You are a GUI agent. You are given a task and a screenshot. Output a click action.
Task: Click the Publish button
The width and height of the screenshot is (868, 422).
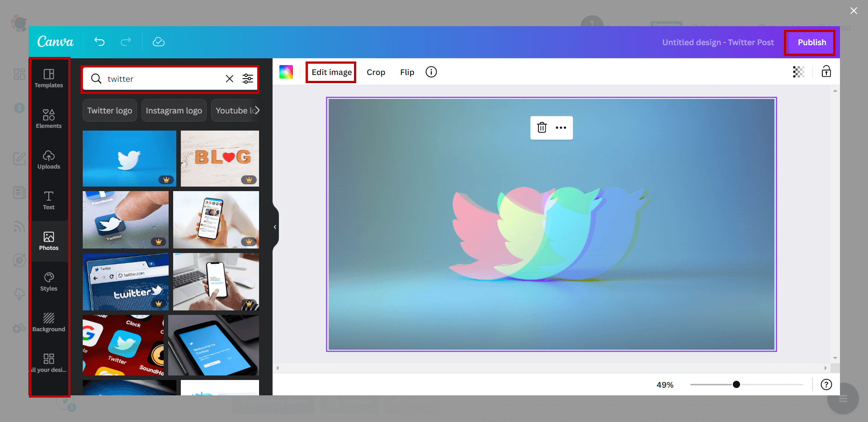pos(811,42)
